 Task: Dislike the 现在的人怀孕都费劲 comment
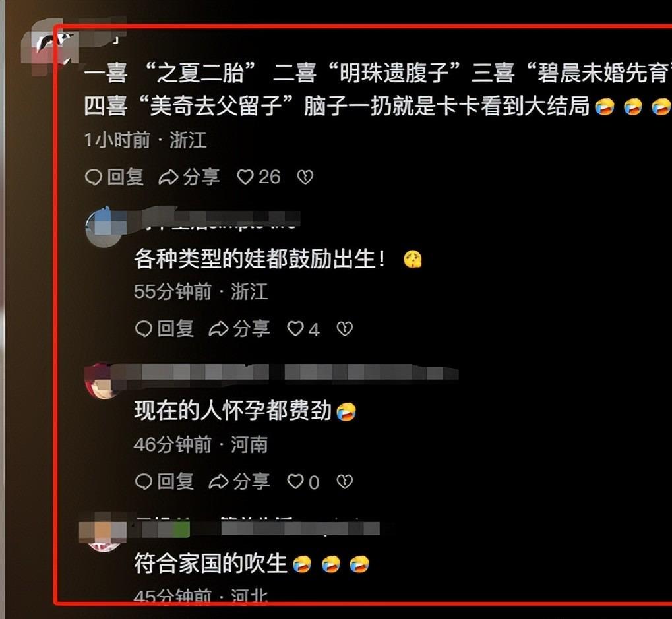[344, 482]
